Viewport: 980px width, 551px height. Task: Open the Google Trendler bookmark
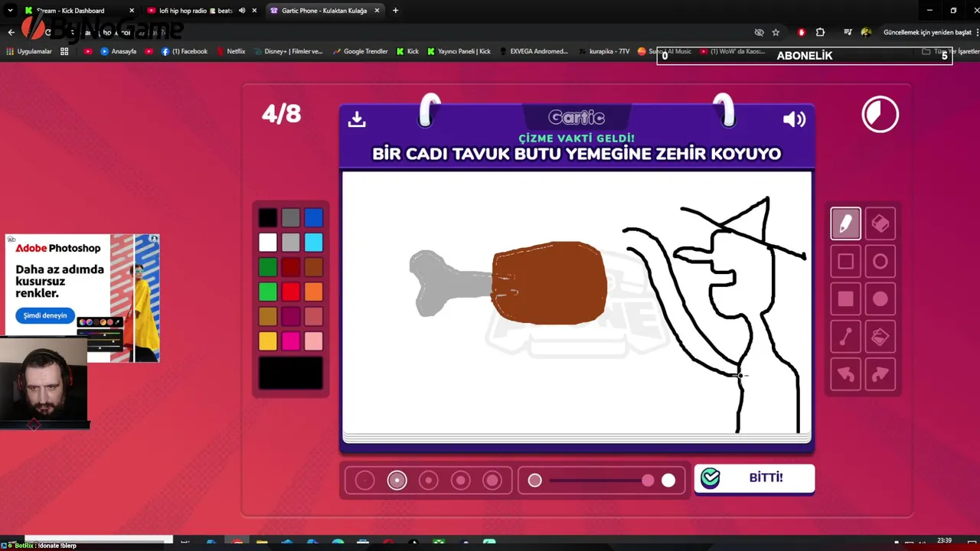(x=360, y=51)
